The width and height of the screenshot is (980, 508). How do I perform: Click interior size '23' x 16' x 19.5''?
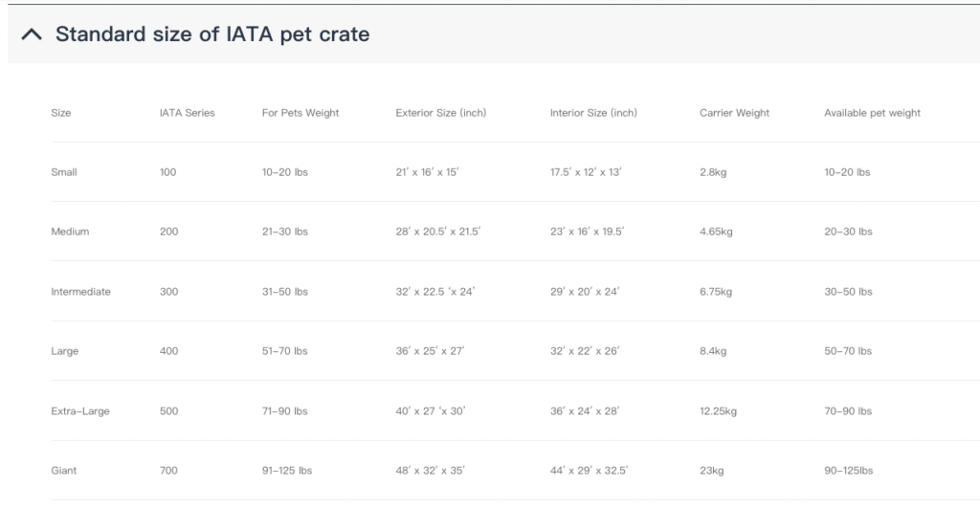[587, 232]
